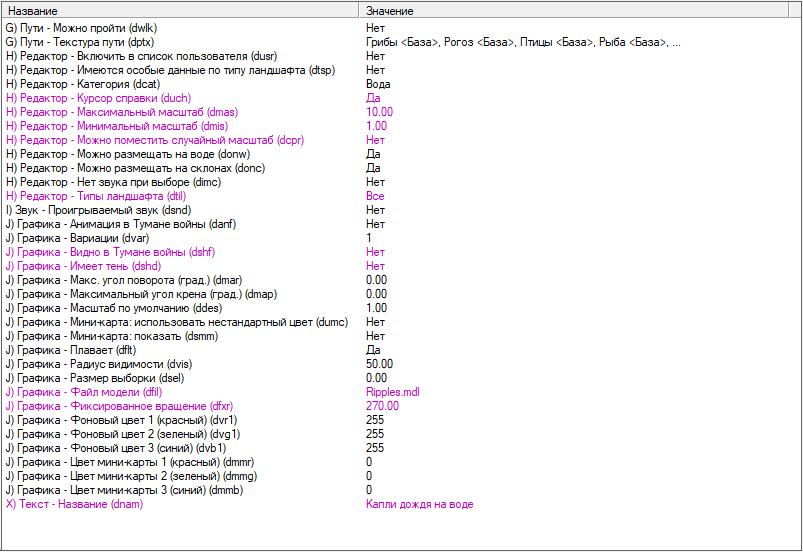Viewport: 803px width, 552px height.
Task: Click the value 270.00
Action: click(383, 406)
